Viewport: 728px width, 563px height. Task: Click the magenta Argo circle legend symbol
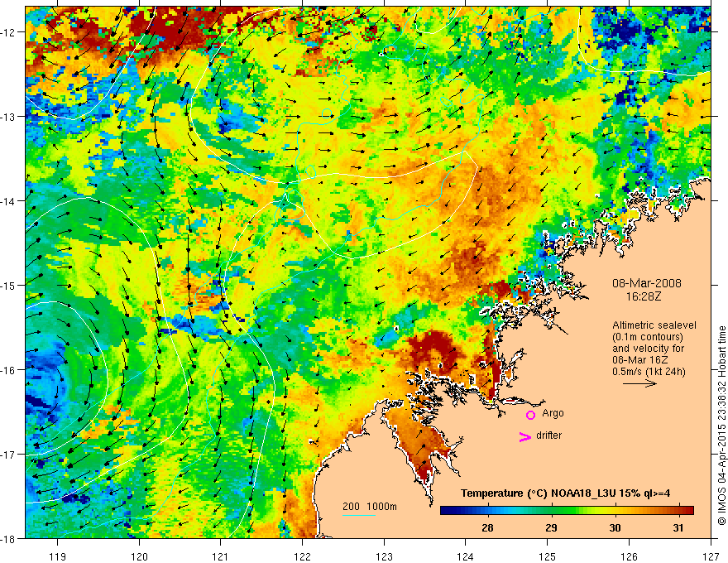(x=530, y=415)
